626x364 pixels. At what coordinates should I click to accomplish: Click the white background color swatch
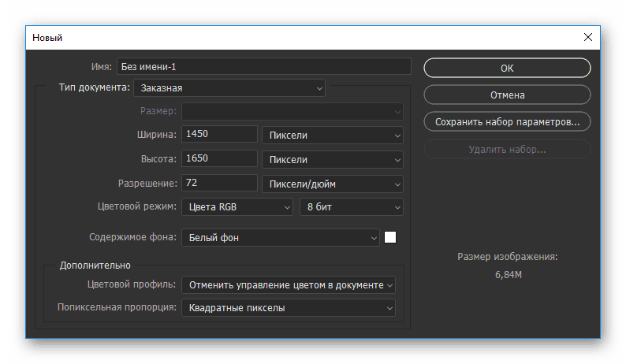[x=390, y=236]
